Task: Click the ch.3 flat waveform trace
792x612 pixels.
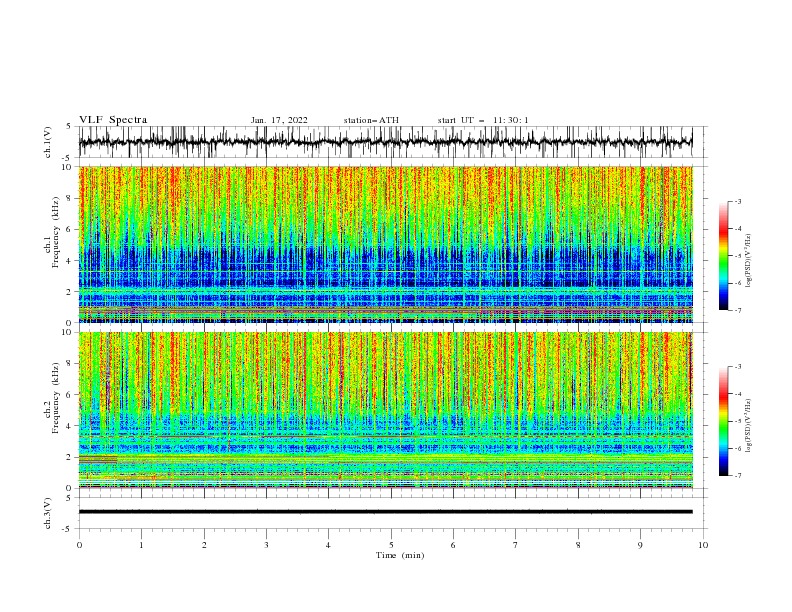Action: click(x=385, y=512)
